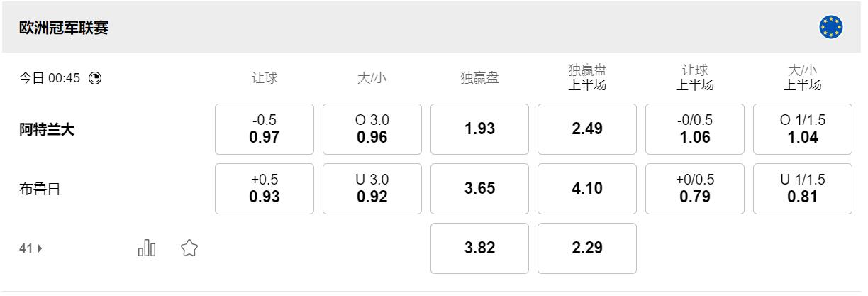The height and width of the screenshot is (296, 868).
Task: Pick Under 3.0 goals at 0.92
Action: tap(372, 189)
